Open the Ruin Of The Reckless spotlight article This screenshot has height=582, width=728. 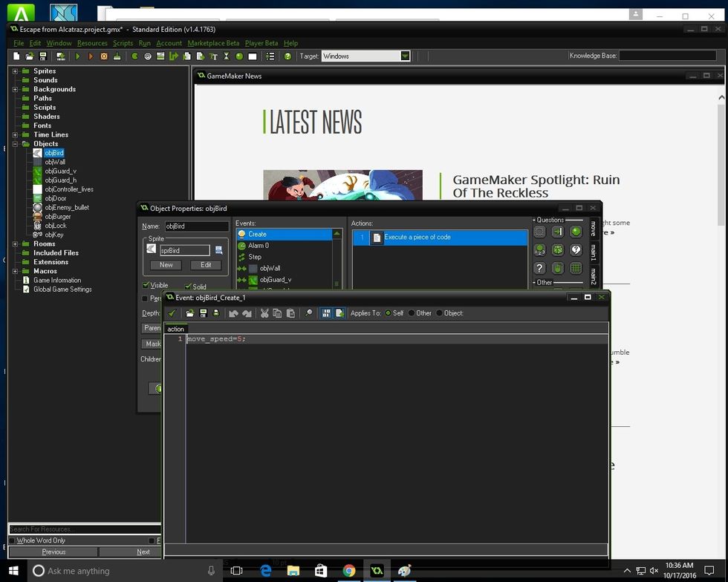click(x=536, y=186)
